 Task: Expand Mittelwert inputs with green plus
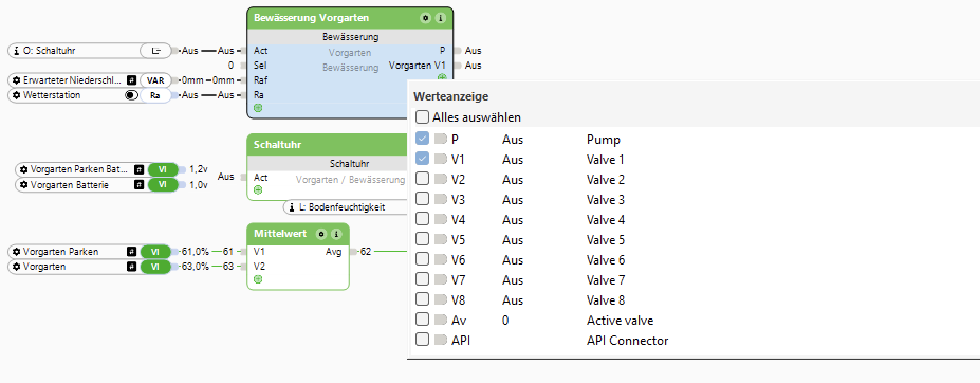pyautogui.click(x=258, y=279)
